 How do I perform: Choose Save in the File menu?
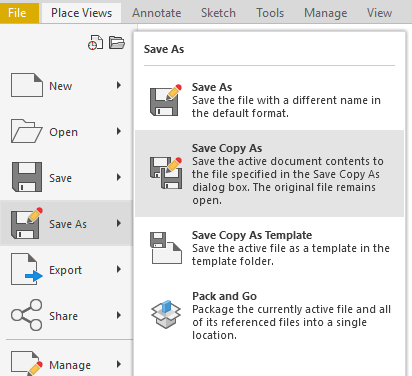(x=66, y=177)
